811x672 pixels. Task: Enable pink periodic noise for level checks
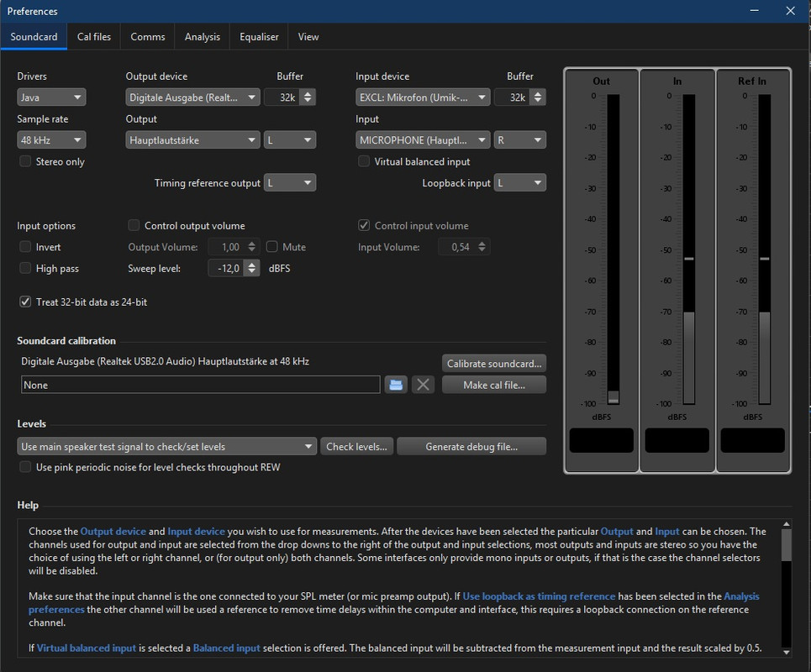tap(25, 467)
